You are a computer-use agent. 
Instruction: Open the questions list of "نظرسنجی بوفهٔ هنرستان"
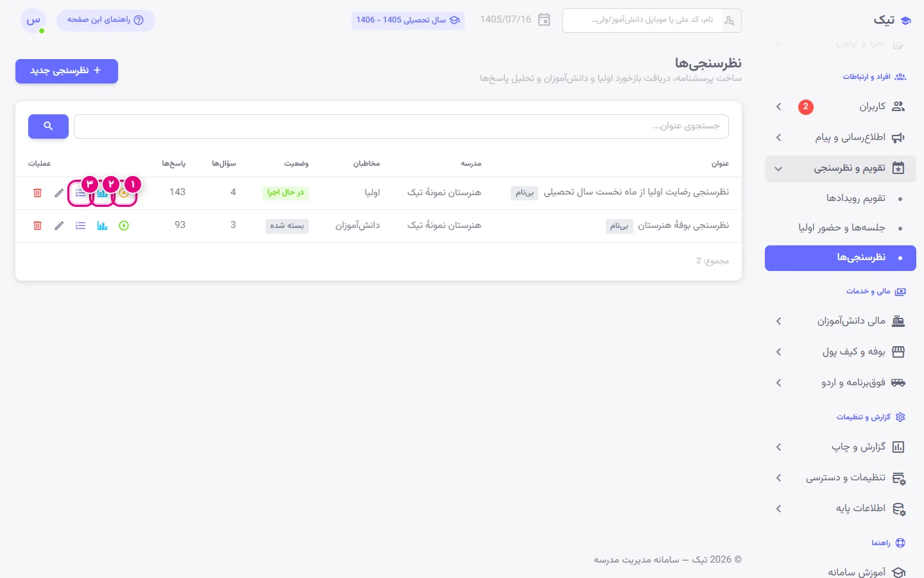pos(80,226)
